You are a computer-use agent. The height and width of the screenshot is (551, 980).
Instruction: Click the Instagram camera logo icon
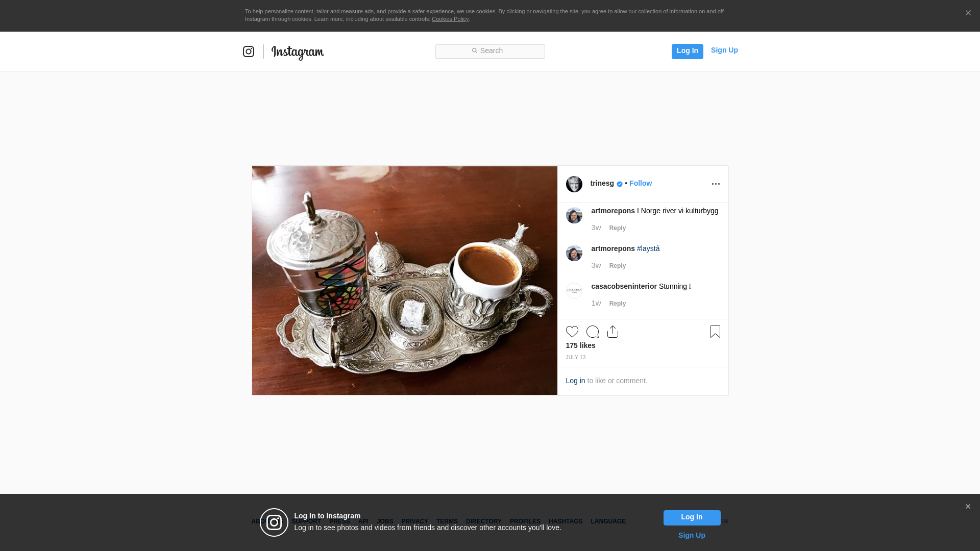tap(249, 52)
